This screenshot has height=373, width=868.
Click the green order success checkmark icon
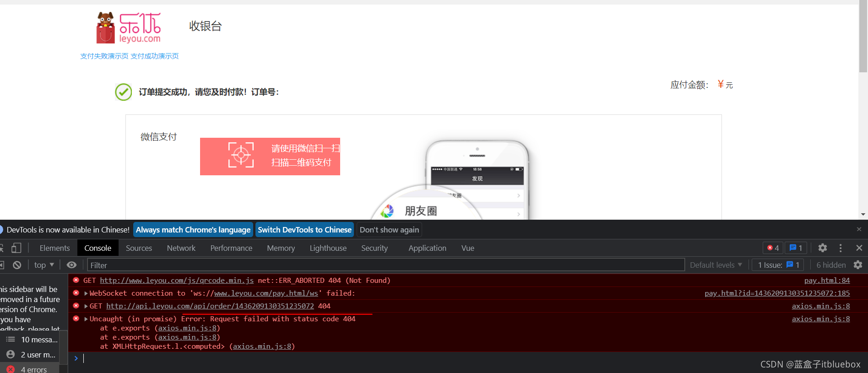point(123,92)
